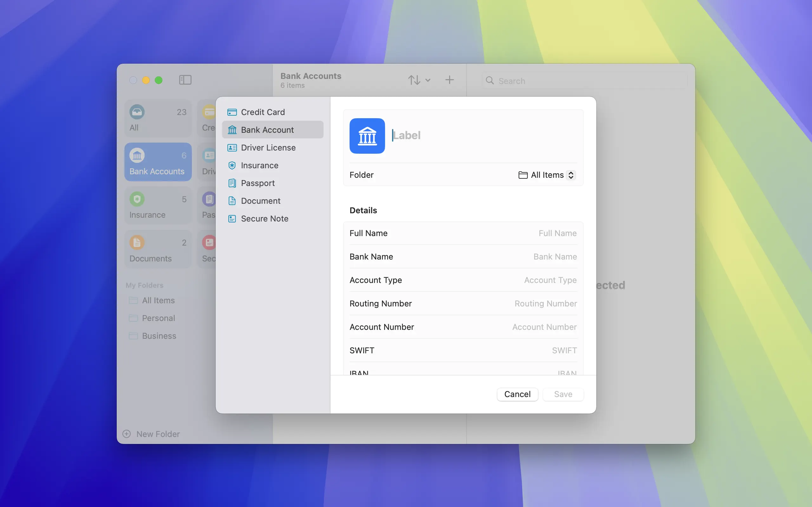Pick the Secure Note item type

point(264,219)
